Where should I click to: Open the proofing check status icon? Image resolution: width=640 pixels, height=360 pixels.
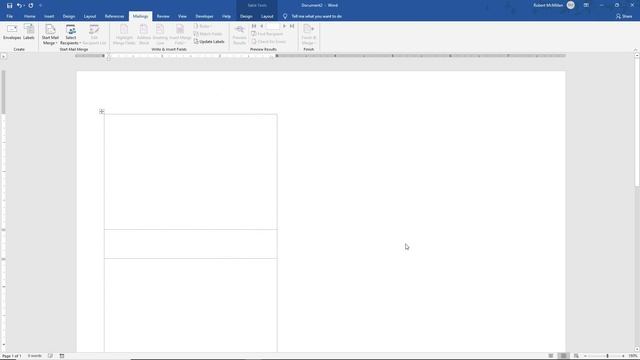[51, 356]
